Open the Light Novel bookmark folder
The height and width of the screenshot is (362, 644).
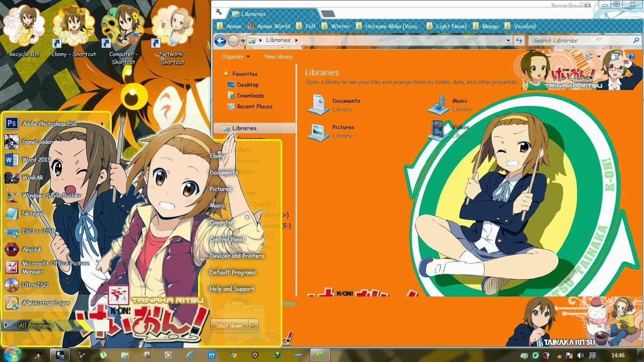click(x=446, y=26)
